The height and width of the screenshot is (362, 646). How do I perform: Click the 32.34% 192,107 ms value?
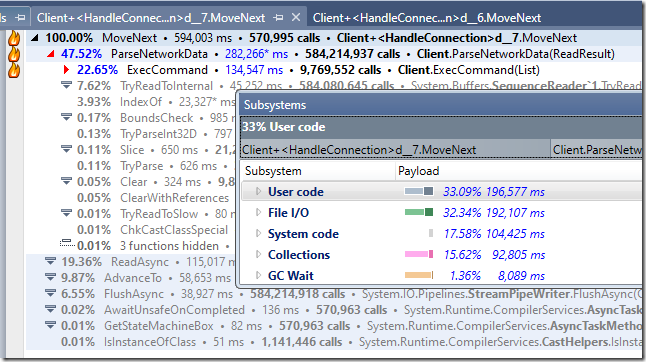tap(494, 213)
